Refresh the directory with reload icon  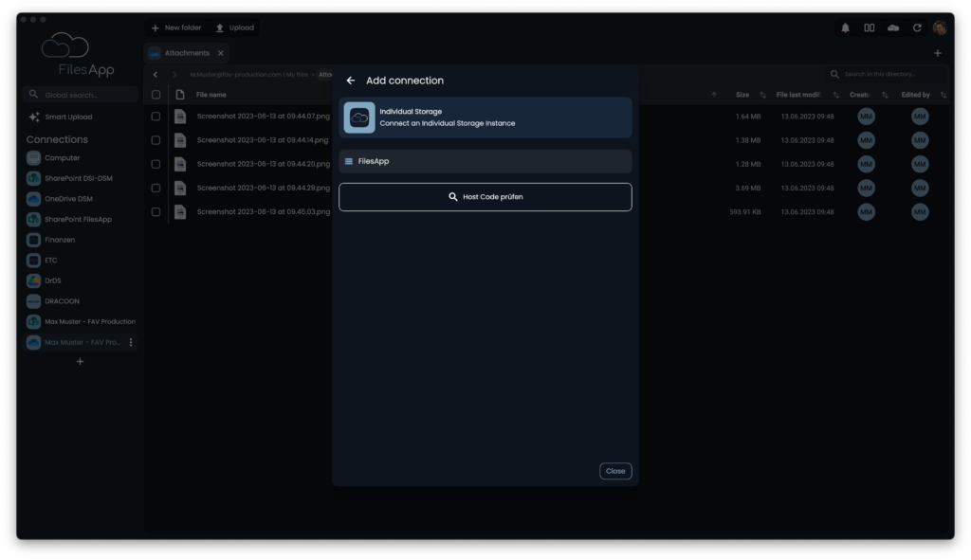coord(917,27)
